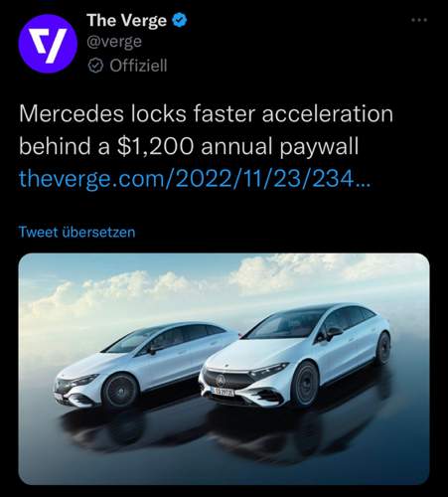Click the gray Offiziell checkmark icon

click(95, 66)
